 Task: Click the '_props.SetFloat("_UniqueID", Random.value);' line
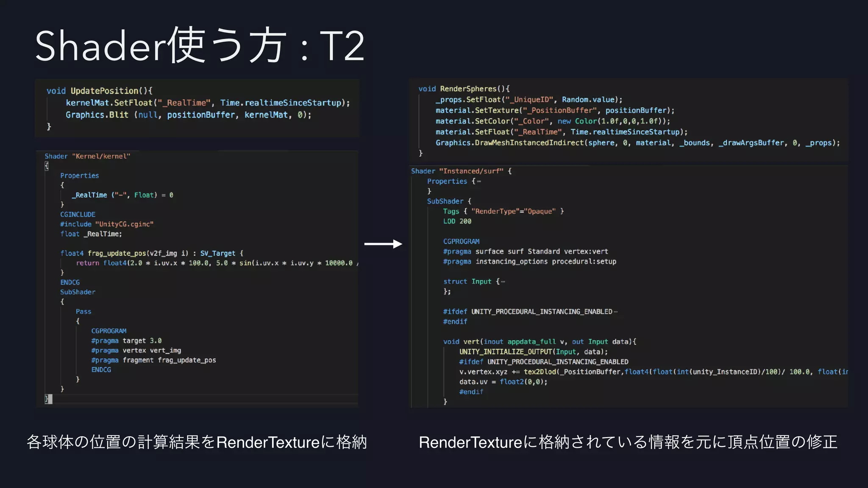(x=529, y=100)
